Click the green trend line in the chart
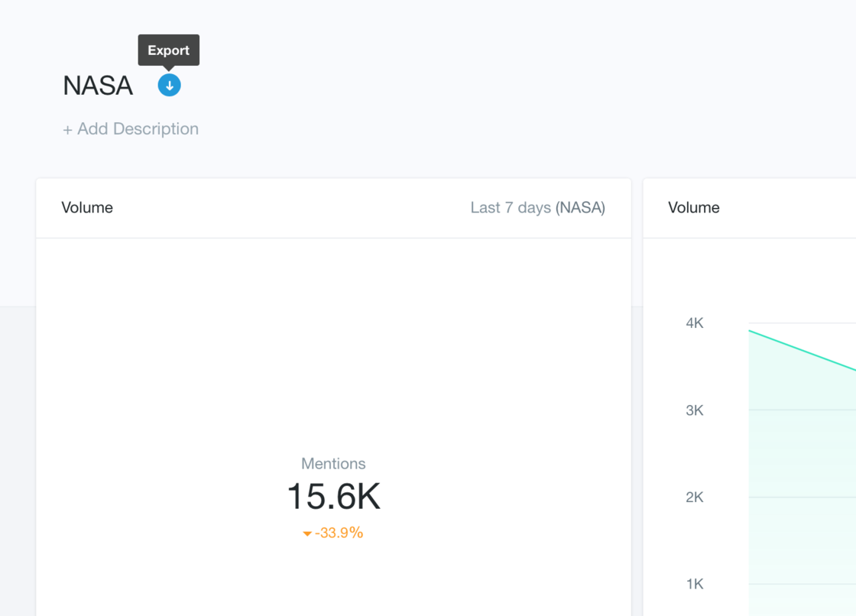The width and height of the screenshot is (856, 616). coord(802,350)
